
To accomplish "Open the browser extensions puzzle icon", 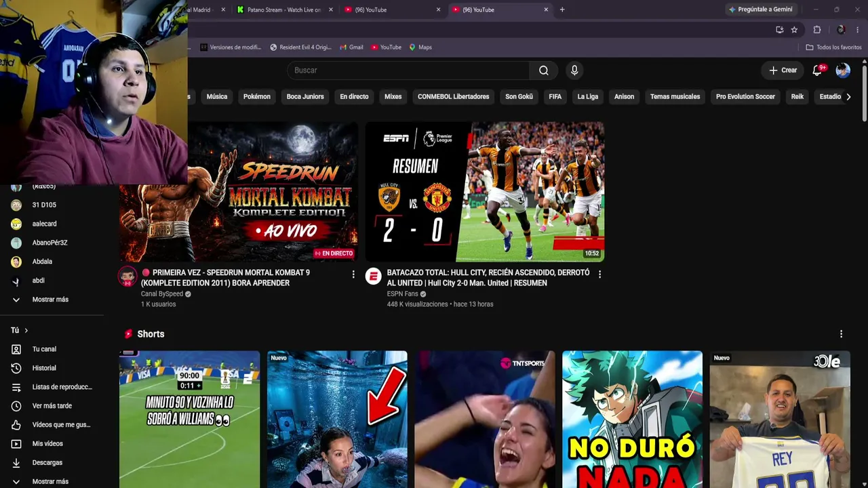I will pos(817,30).
